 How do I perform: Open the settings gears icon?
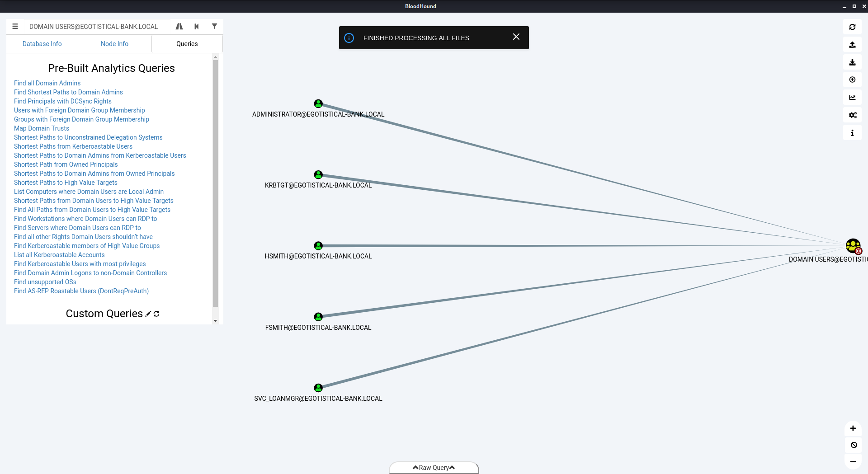click(852, 115)
